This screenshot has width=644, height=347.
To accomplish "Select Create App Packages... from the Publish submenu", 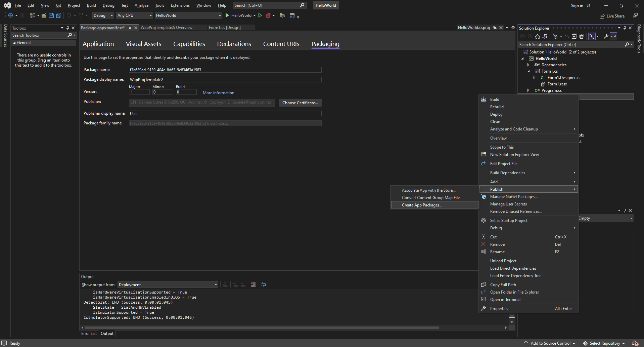I will pos(434,205).
